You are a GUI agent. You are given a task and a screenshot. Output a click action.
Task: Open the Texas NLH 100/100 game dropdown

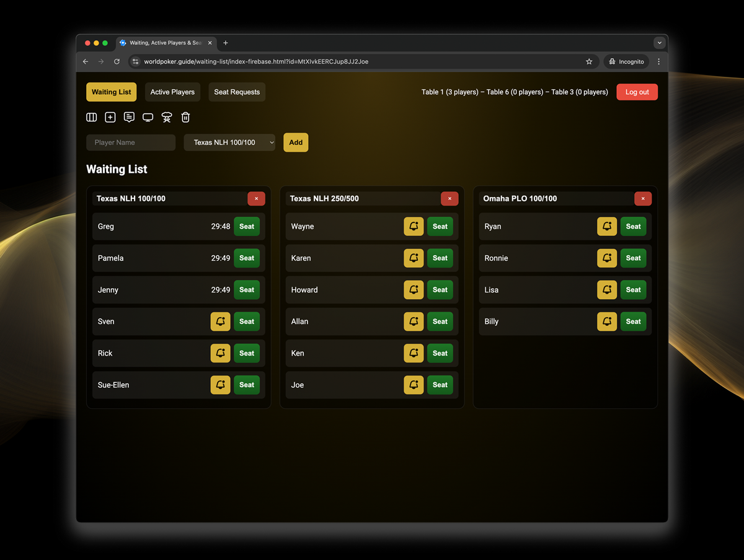(229, 142)
